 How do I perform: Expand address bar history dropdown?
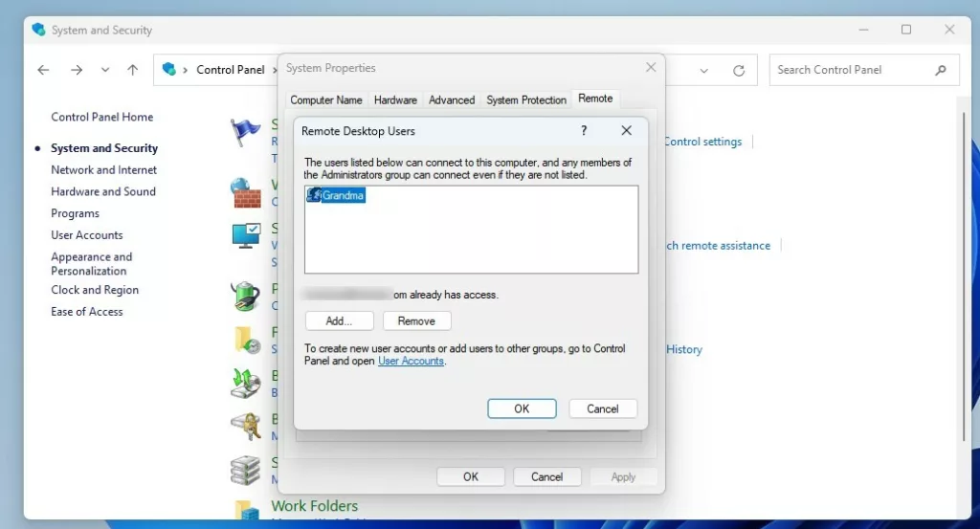[x=704, y=71]
